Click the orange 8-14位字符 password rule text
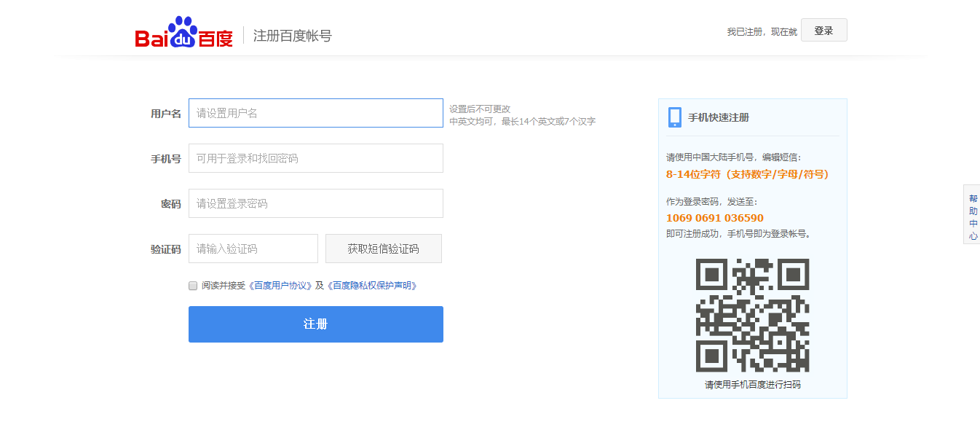Image resolution: width=980 pixels, height=422 pixels. click(x=747, y=174)
